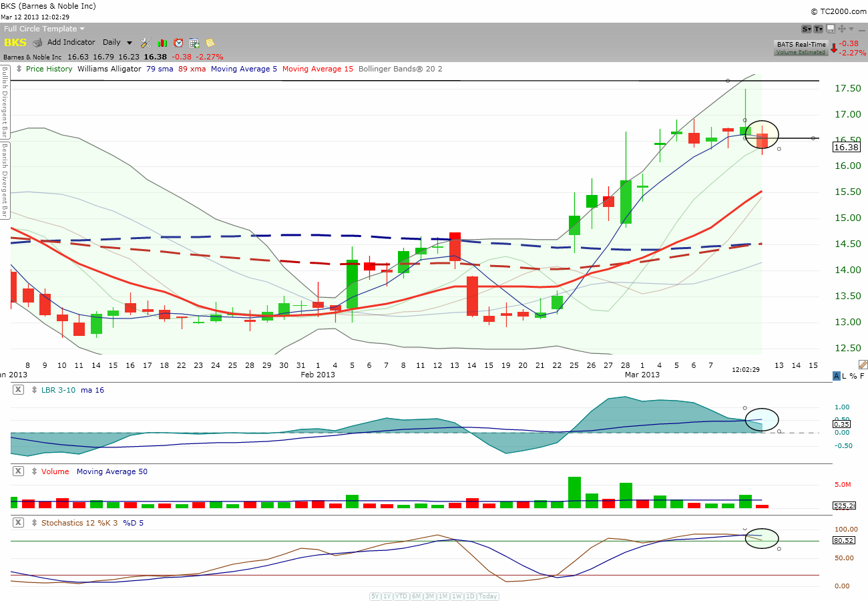The height and width of the screenshot is (601, 868).
Task: Click the Volume Estimated link
Action: point(801,53)
